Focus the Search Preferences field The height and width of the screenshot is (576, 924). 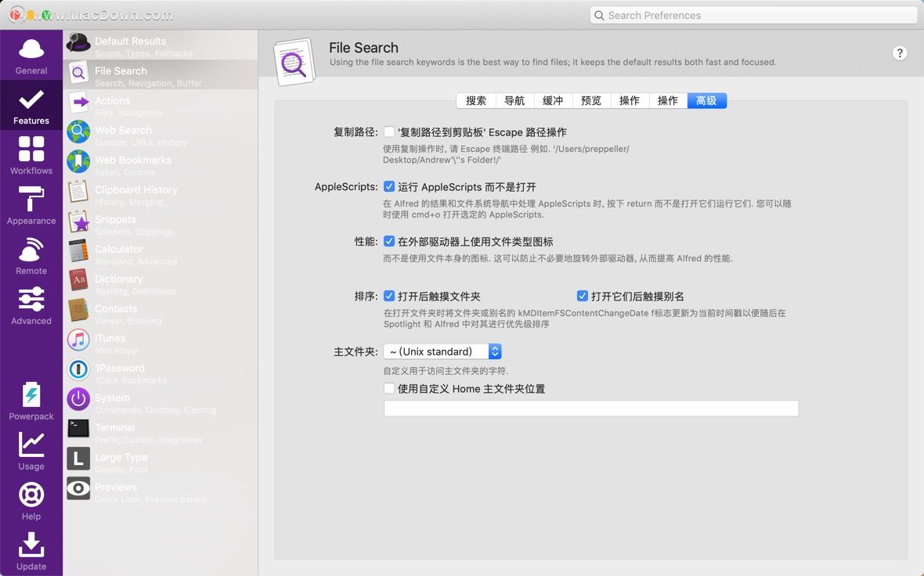[x=754, y=16]
